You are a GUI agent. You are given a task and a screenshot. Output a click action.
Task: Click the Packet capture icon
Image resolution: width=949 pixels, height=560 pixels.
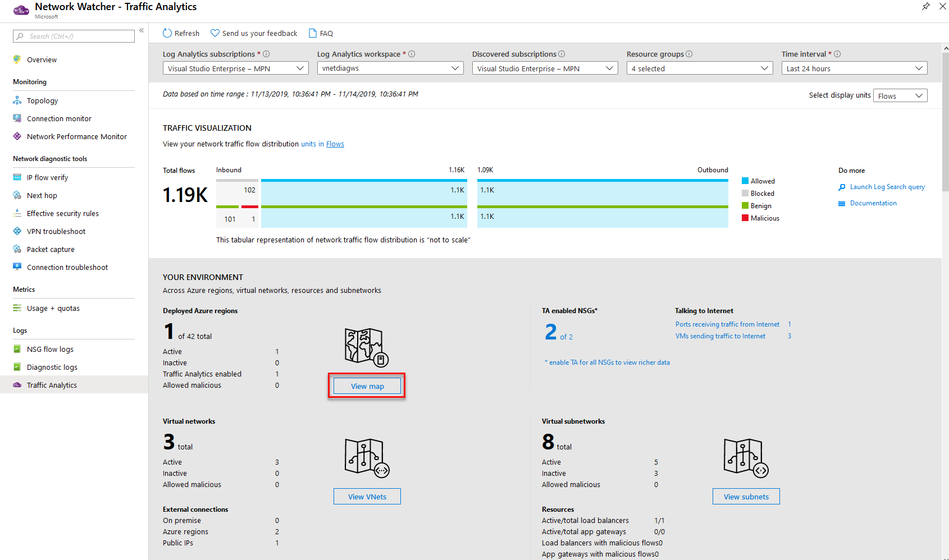point(17,249)
